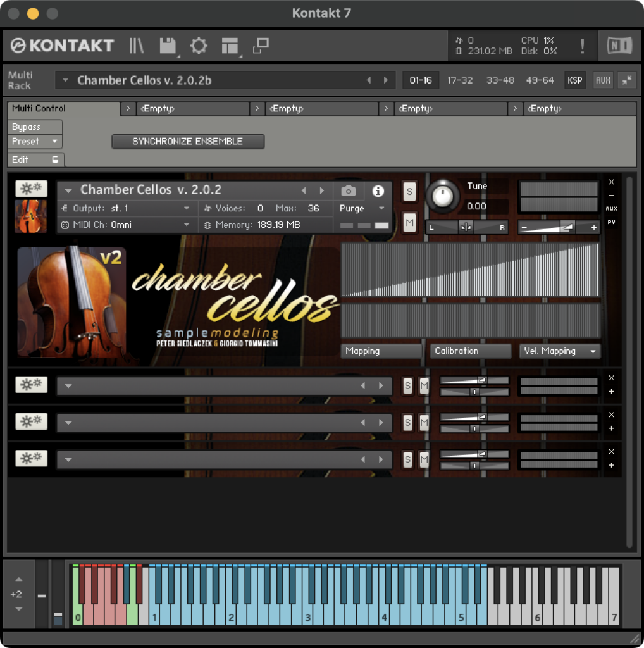
Task: Load previous Chamber Cellos instrument arrow
Action: pyautogui.click(x=304, y=190)
